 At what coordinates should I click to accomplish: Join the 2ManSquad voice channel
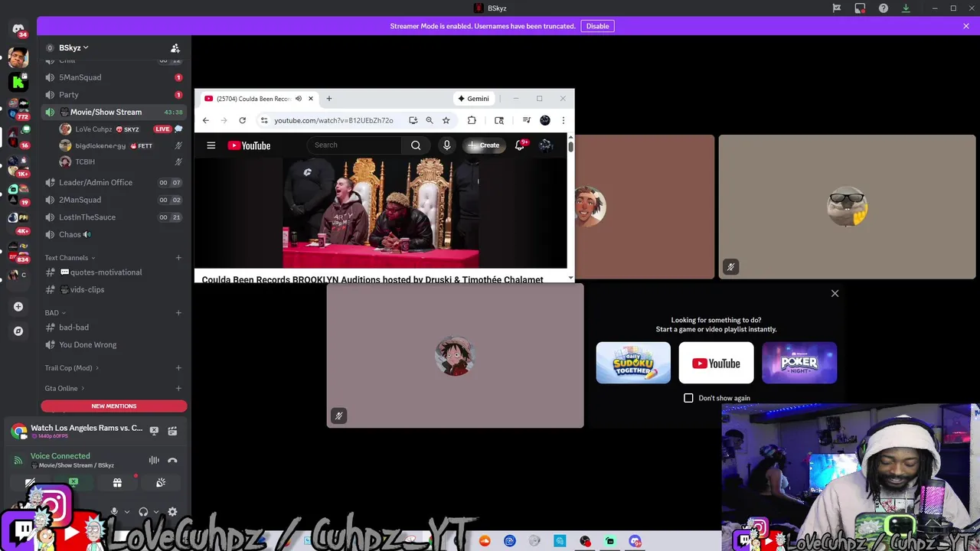click(x=113, y=200)
